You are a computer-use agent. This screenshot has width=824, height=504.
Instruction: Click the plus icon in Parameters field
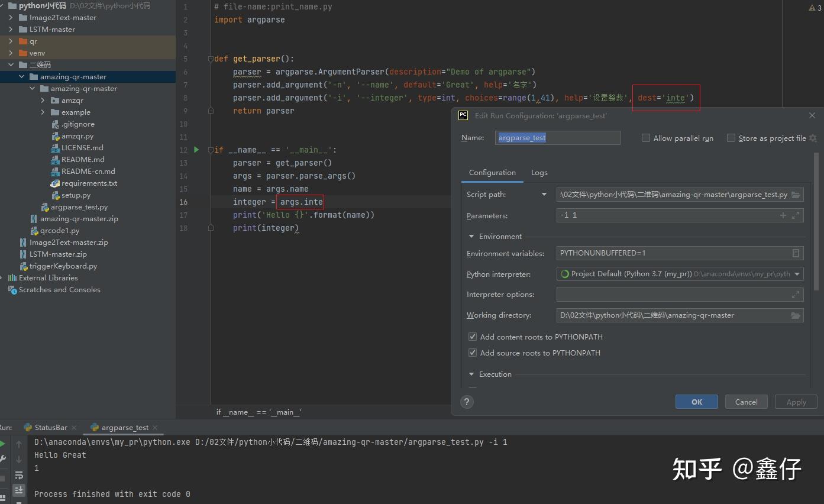pyautogui.click(x=783, y=215)
